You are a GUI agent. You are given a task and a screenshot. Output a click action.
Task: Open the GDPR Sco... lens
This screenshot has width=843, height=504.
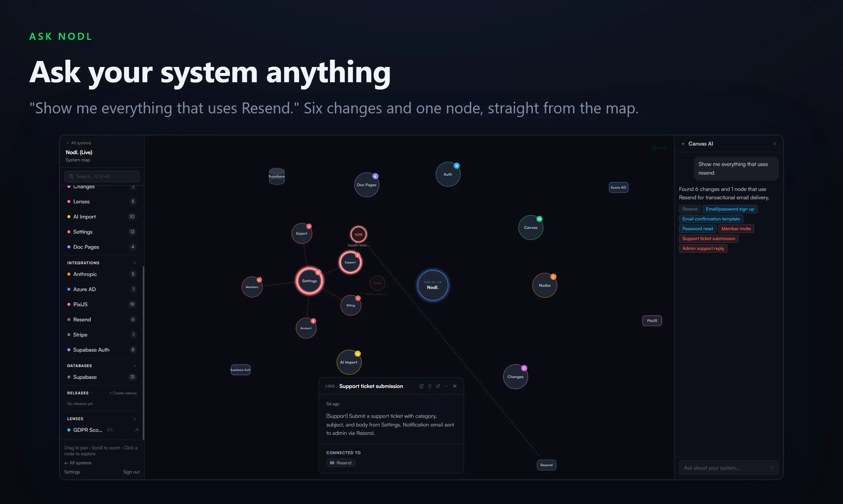[88, 430]
